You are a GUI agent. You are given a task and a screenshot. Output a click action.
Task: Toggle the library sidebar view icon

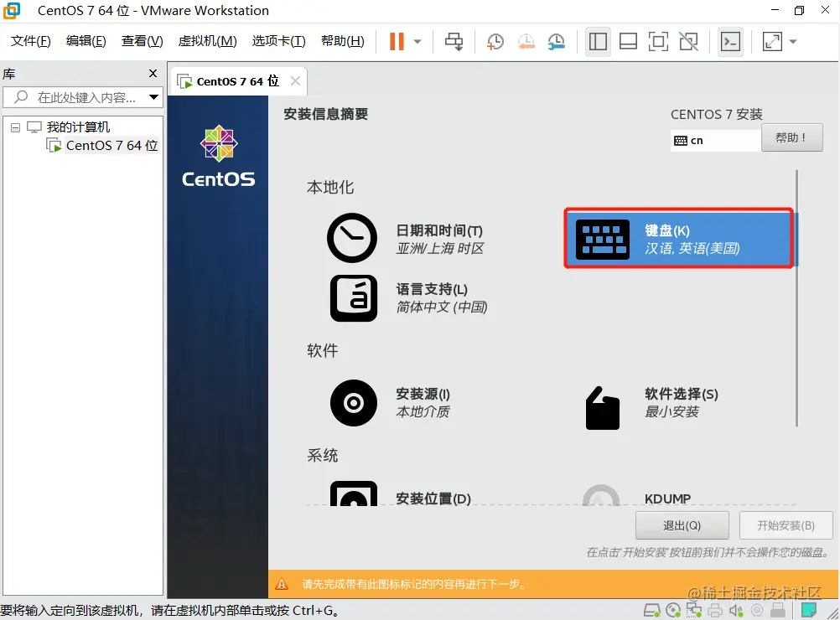tap(598, 41)
